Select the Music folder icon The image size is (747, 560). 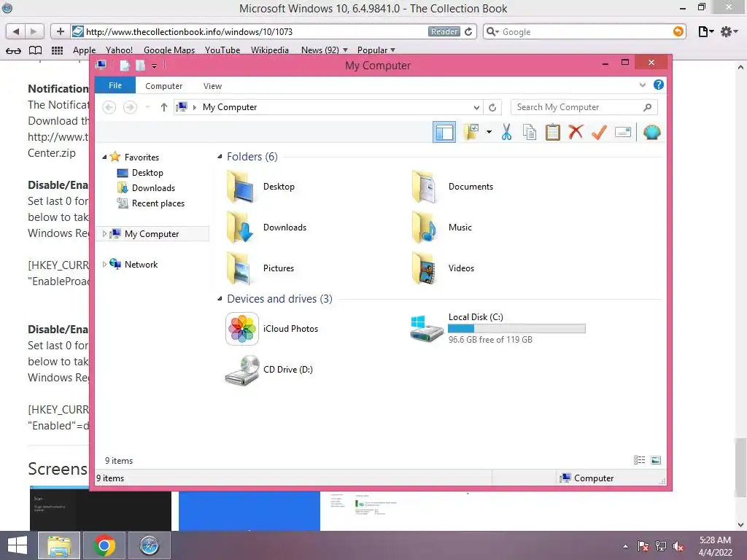tap(425, 227)
